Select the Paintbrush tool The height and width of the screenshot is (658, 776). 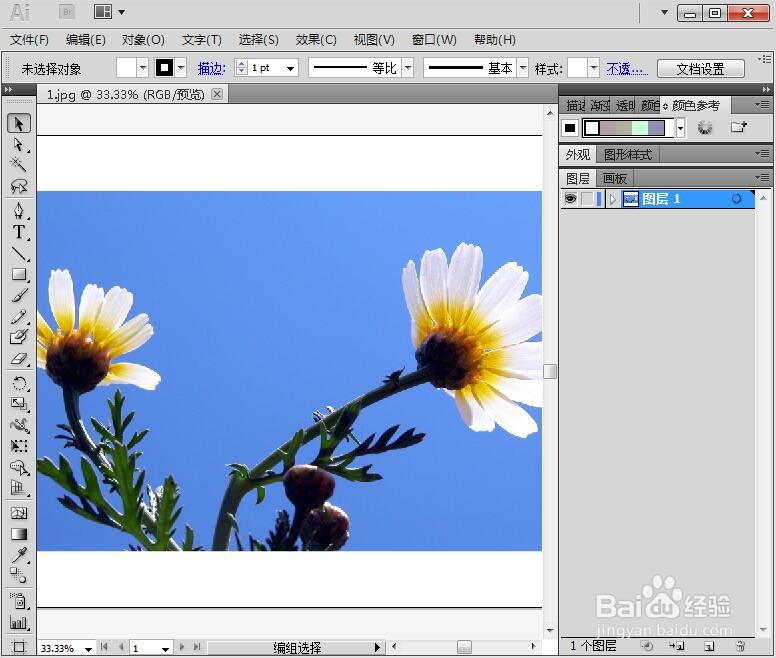pos(19,295)
